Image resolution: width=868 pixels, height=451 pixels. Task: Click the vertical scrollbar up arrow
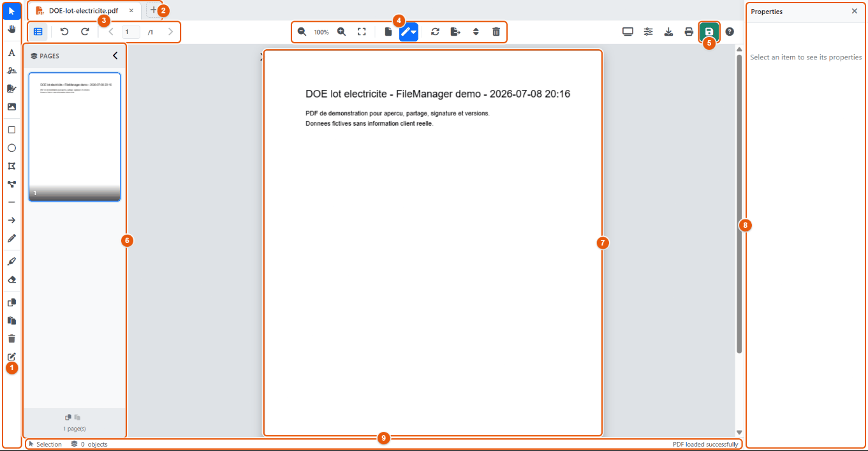[x=739, y=49]
